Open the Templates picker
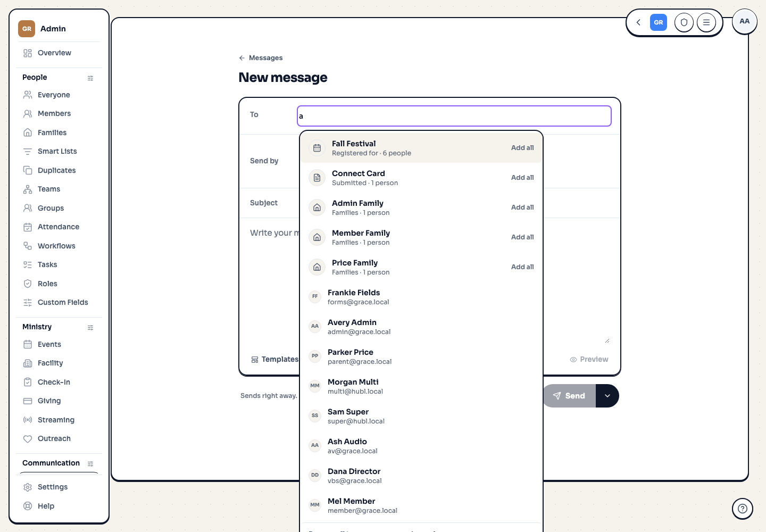This screenshot has width=766, height=532. tap(274, 360)
